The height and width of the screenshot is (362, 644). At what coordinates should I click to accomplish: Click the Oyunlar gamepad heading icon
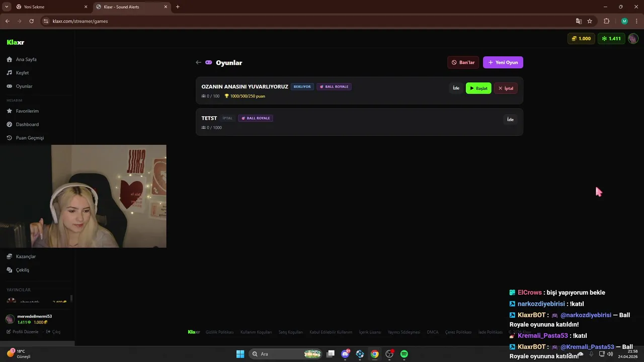tap(208, 62)
